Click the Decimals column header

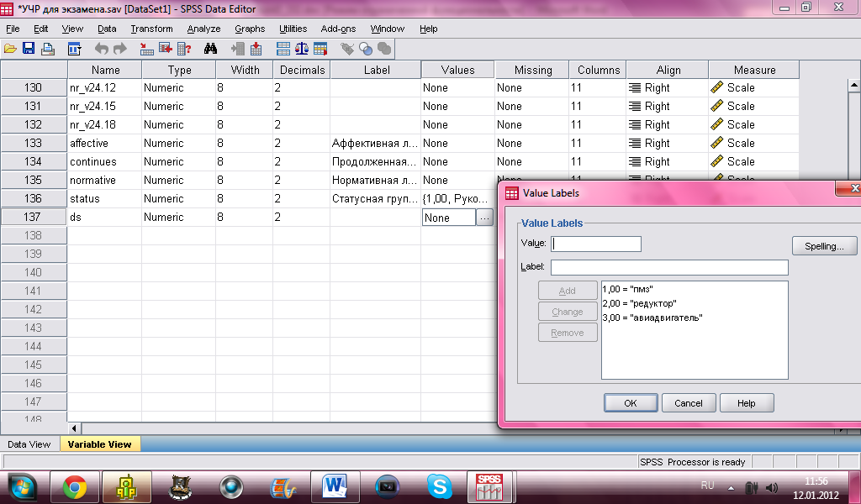pyautogui.click(x=302, y=71)
